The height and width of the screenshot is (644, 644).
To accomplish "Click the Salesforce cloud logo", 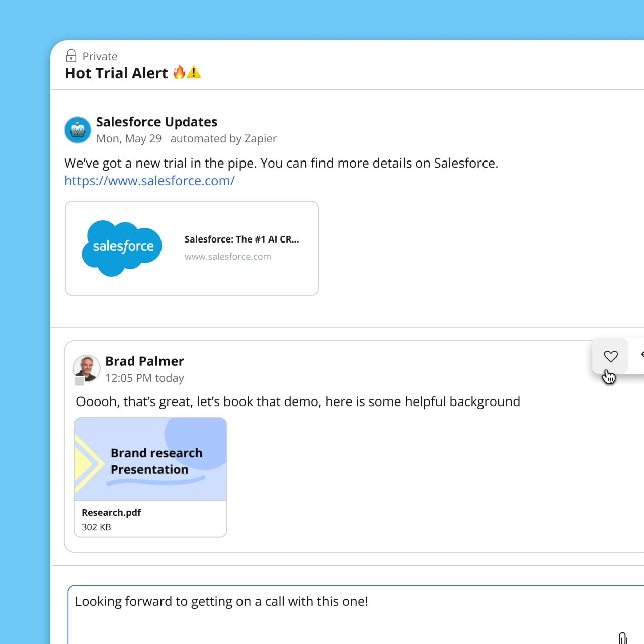I will [x=122, y=248].
